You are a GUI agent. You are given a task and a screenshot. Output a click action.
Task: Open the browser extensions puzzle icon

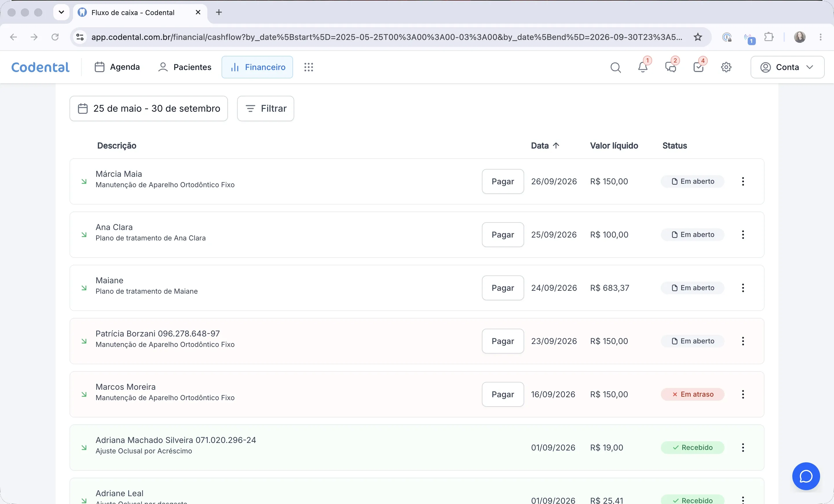coord(769,37)
